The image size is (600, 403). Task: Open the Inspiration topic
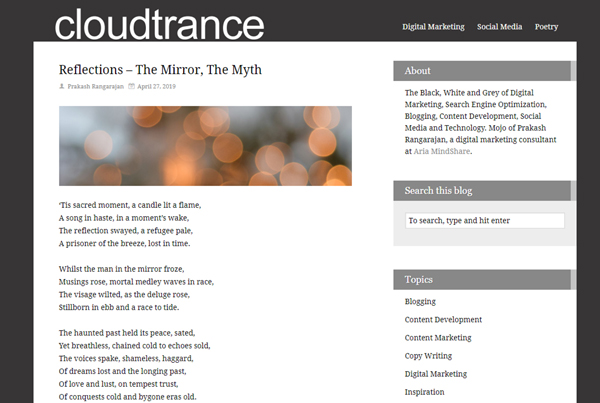tap(424, 392)
